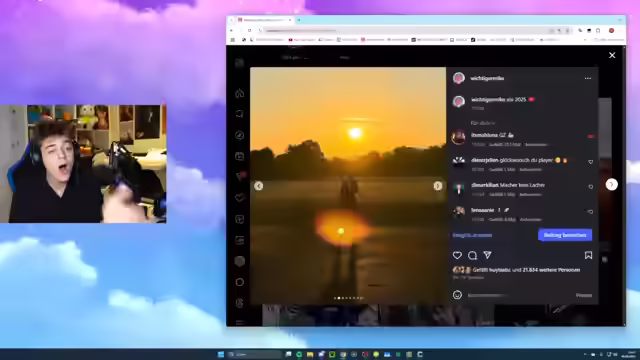This screenshot has width=640, height=360.
Task: Open Windows Start menu on taskbar
Action: click(x=221, y=354)
